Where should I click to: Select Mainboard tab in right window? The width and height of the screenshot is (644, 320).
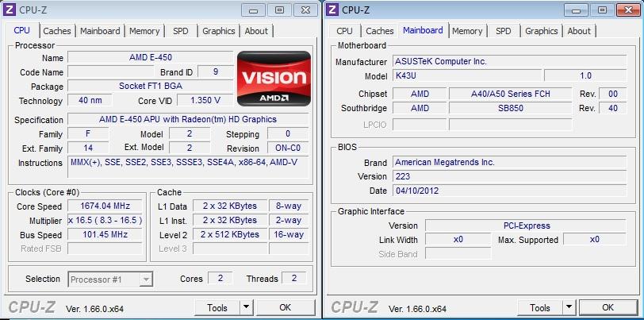click(x=423, y=30)
